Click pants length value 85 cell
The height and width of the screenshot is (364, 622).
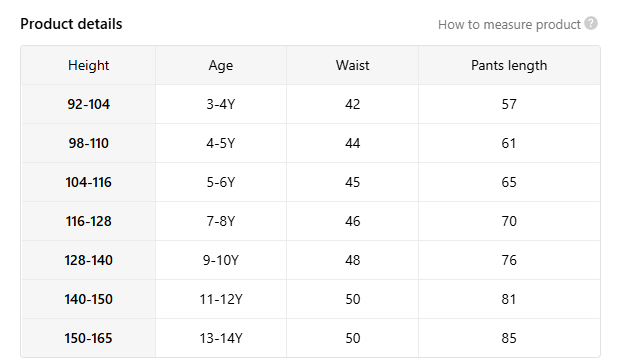tap(509, 338)
